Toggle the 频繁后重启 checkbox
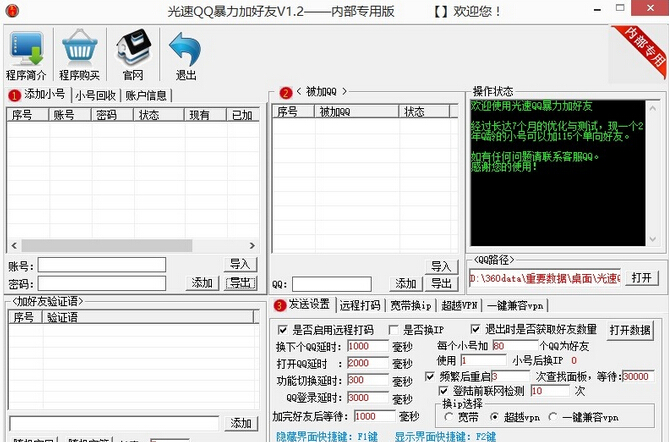The height and width of the screenshot is (442, 669). point(430,376)
